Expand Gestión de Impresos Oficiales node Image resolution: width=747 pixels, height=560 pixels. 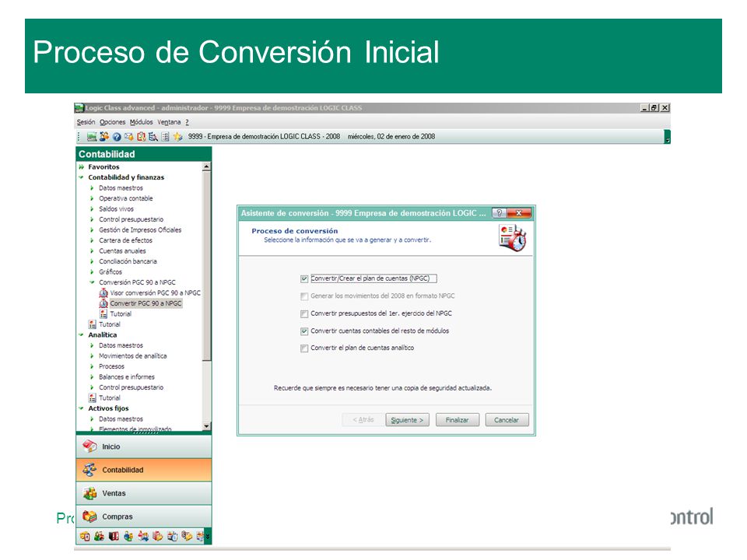92,230
